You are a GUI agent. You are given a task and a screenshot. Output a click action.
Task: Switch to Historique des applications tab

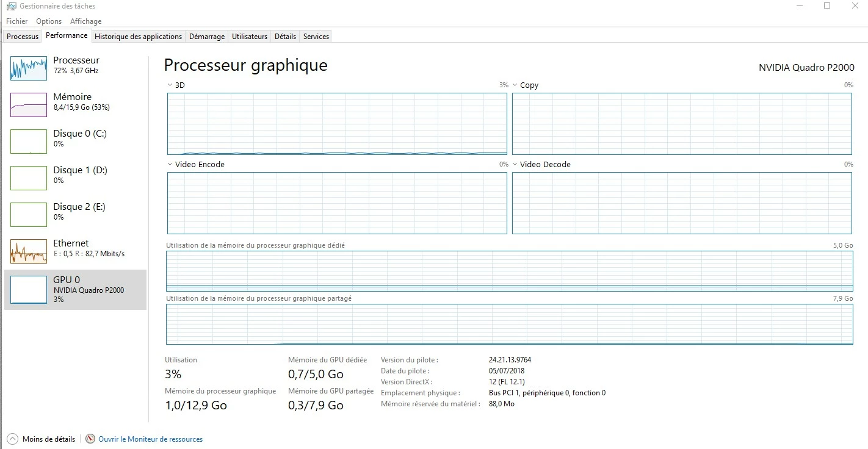139,37
